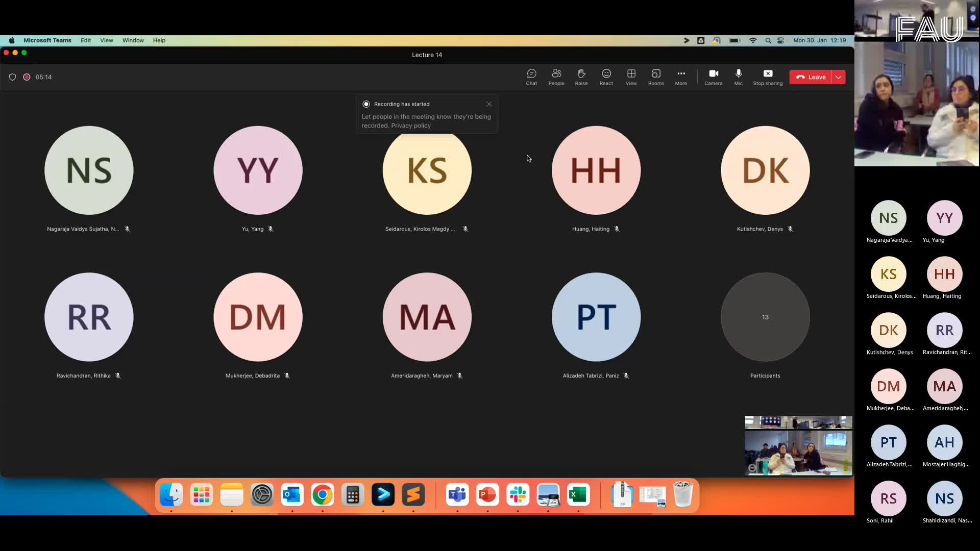Click the Microsoft Teams Dock icon
Screen dimensions: 980x551
click(457, 494)
